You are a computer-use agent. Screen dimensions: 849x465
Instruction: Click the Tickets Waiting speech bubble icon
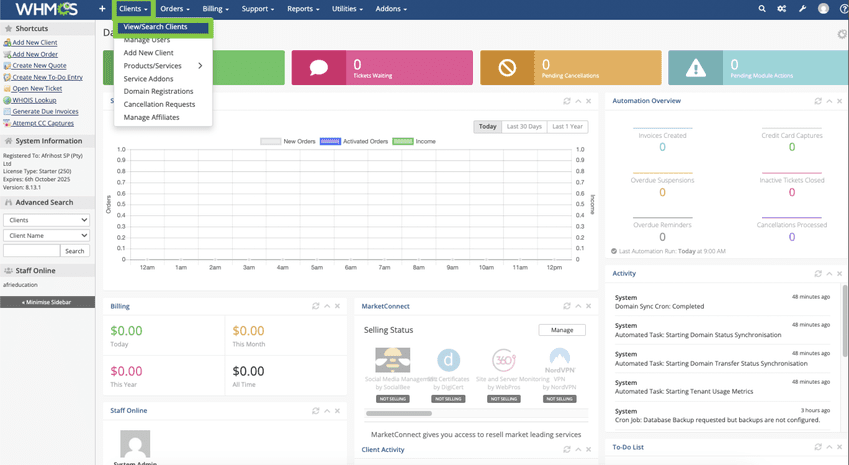click(x=319, y=68)
